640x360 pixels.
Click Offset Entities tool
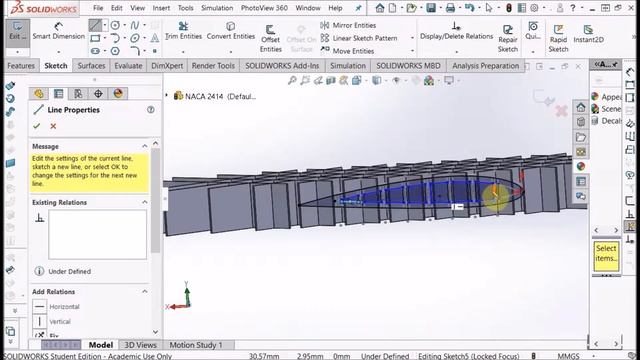coord(271,38)
